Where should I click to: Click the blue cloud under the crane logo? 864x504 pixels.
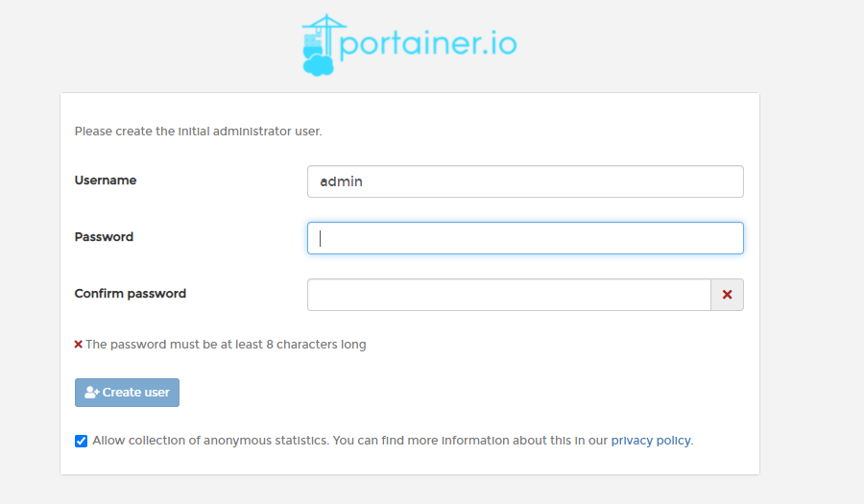(x=319, y=65)
